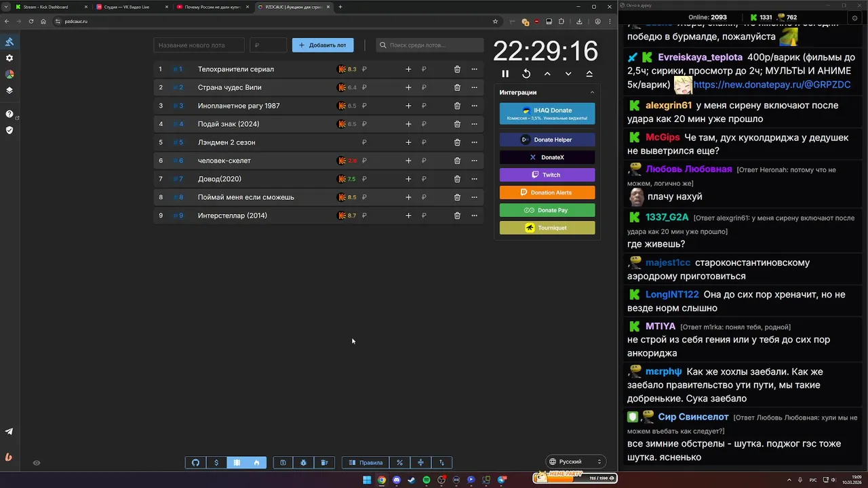Open more options for Подай знак (2024)

(x=474, y=124)
